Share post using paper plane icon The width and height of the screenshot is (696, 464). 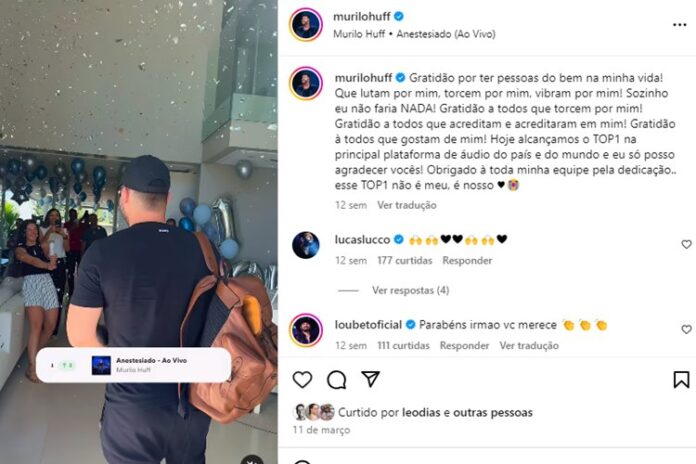tap(371, 379)
